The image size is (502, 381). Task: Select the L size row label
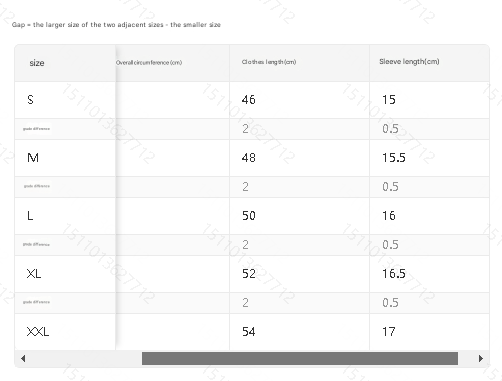[x=30, y=216]
